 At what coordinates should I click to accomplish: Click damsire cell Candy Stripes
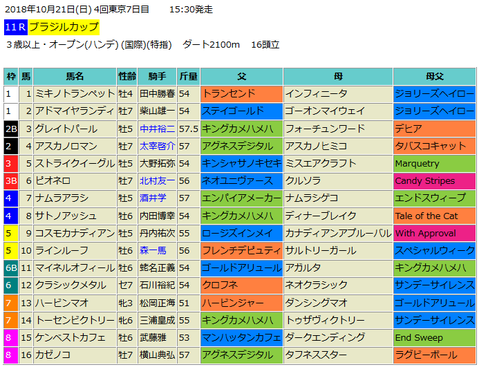click(x=434, y=181)
